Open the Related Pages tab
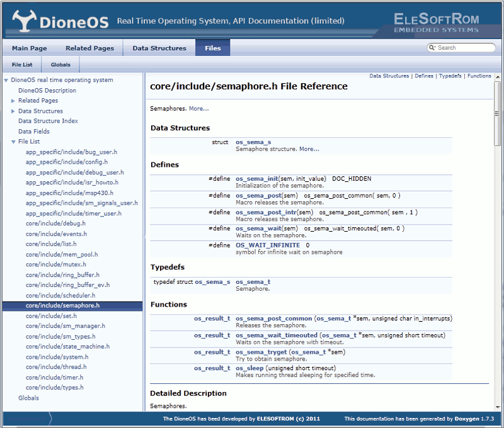The width and height of the screenshot is (504, 428). point(89,48)
